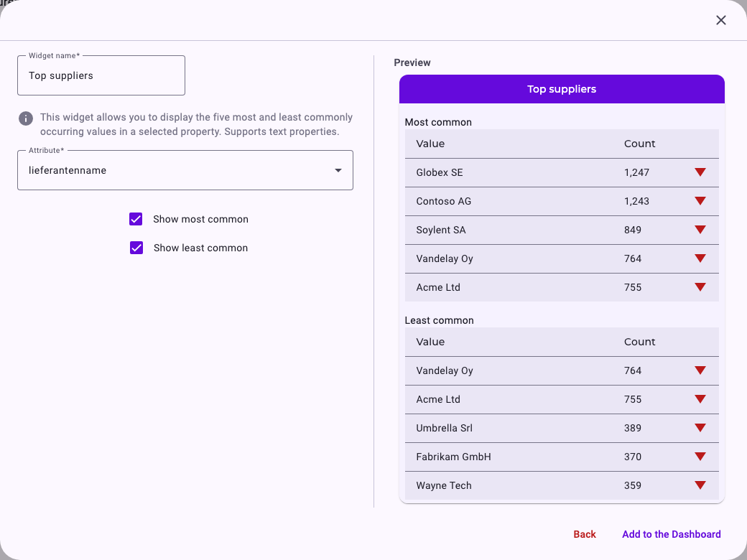Click the info icon beside the widget description
This screenshot has width=747, height=560.
coord(26,118)
